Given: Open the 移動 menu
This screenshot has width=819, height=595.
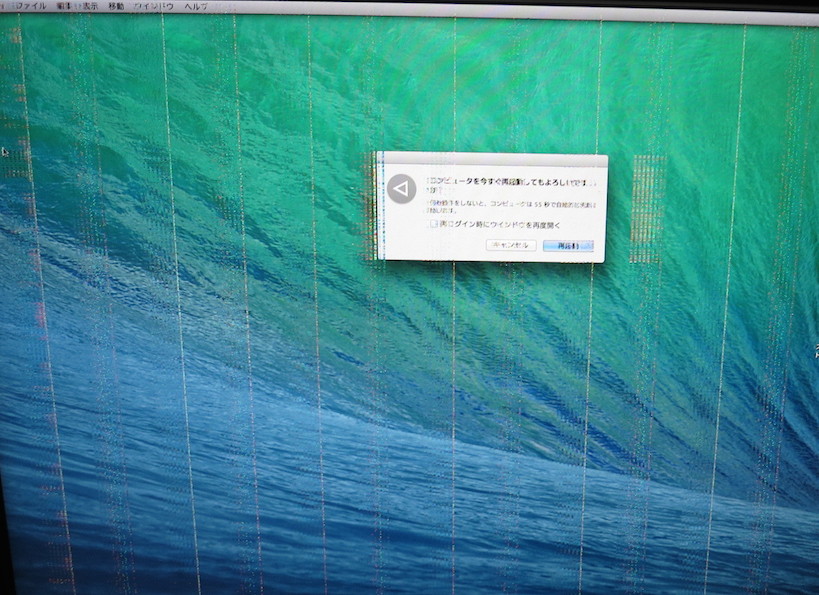Looking at the screenshot, I should coord(117,6).
